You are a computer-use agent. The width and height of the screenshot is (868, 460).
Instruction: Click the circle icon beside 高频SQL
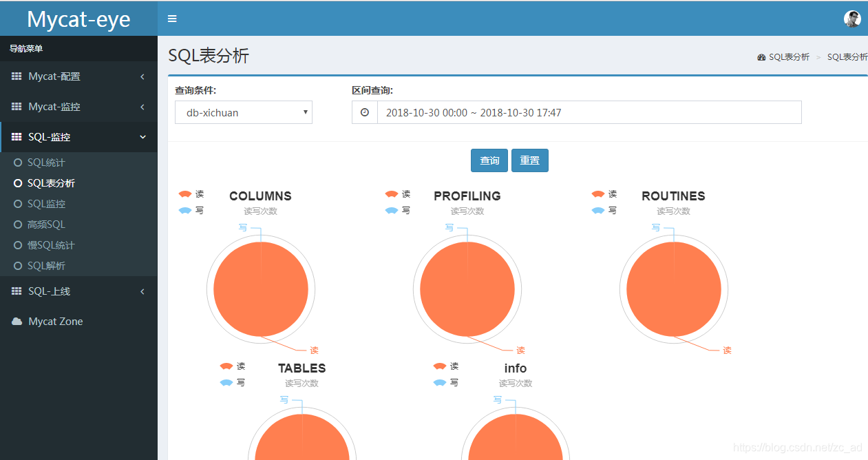point(18,224)
